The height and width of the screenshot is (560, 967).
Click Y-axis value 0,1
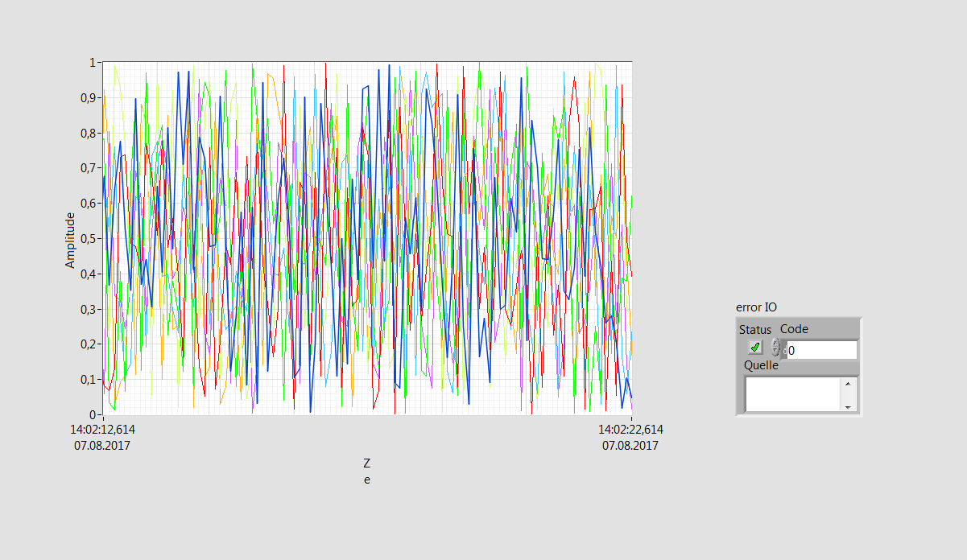(89, 379)
